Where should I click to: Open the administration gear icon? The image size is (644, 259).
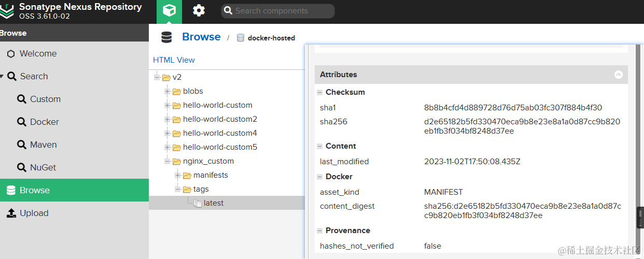tap(199, 11)
